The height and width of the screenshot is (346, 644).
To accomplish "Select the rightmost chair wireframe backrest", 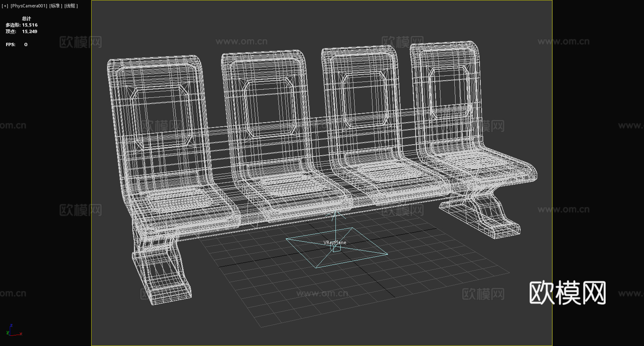I will pos(446,98).
